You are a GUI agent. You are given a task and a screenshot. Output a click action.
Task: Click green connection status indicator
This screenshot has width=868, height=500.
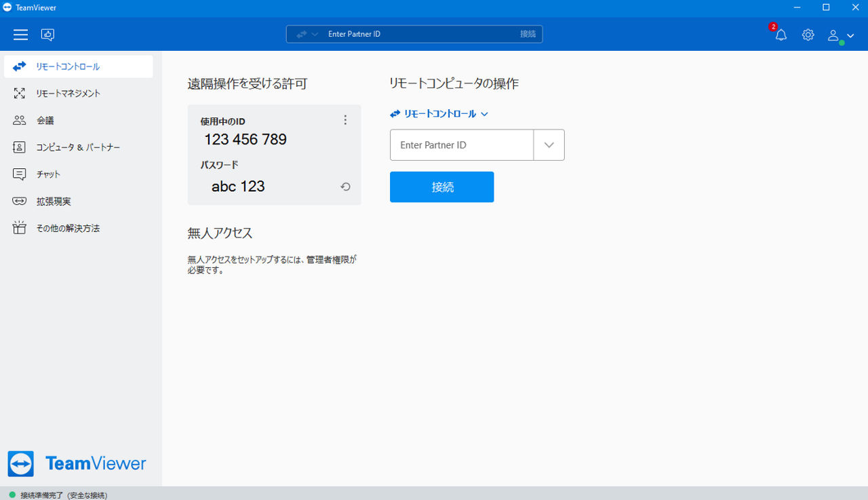point(12,495)
